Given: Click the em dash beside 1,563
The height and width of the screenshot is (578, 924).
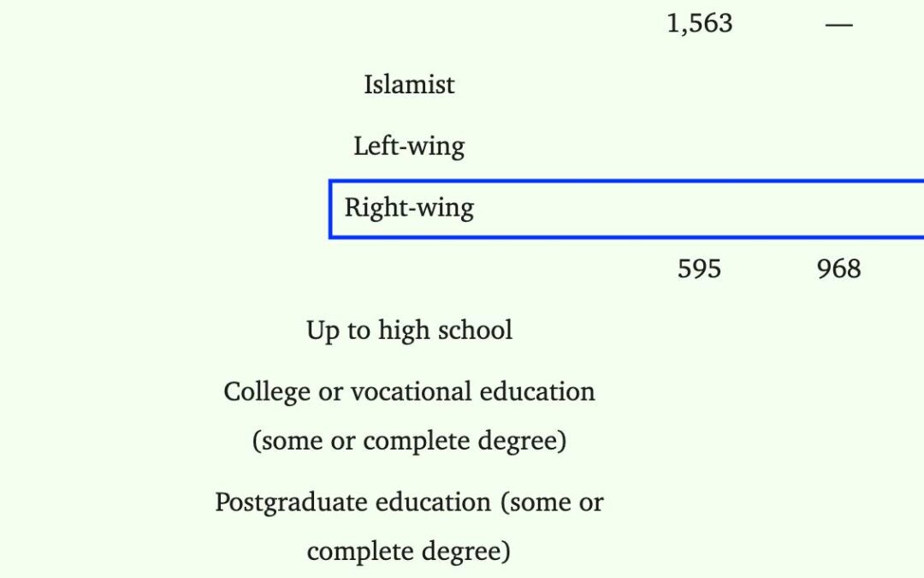Looking at the screenshot, I should 838,25.
